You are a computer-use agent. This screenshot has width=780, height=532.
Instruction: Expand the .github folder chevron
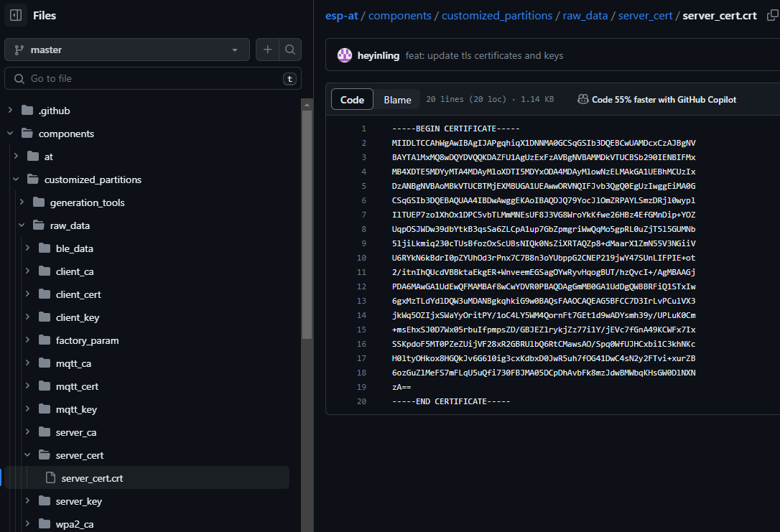(x=10, y=111)
